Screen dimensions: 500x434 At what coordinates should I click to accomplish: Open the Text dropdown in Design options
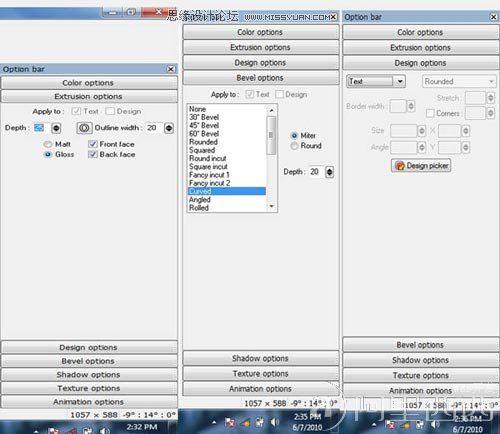pos(376,81)
